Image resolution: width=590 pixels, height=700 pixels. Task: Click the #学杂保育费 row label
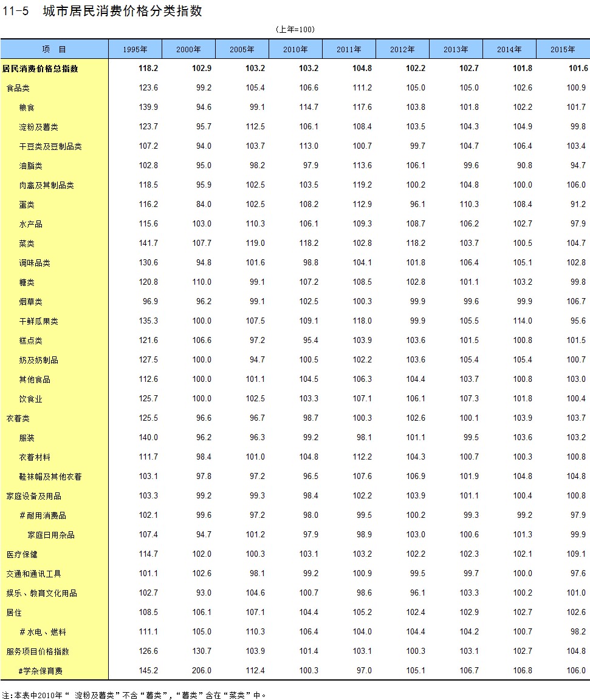point(41,671)
